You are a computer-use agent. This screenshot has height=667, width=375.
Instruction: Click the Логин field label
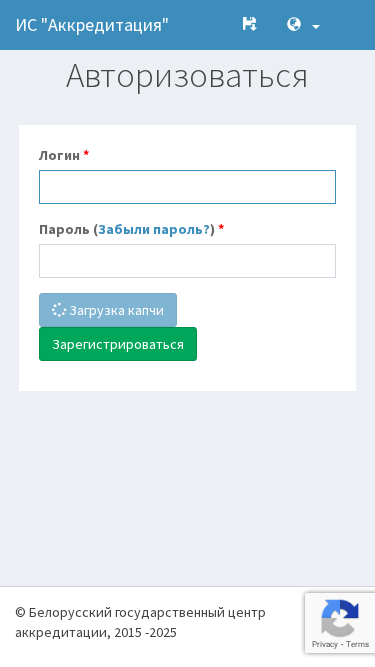(x=60, y=156)
